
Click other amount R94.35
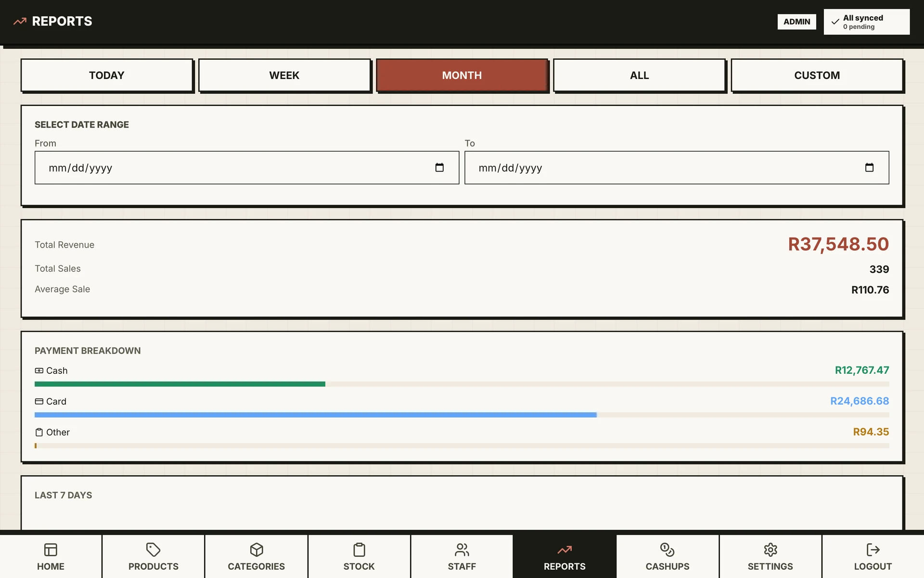(x=871, y=432)
